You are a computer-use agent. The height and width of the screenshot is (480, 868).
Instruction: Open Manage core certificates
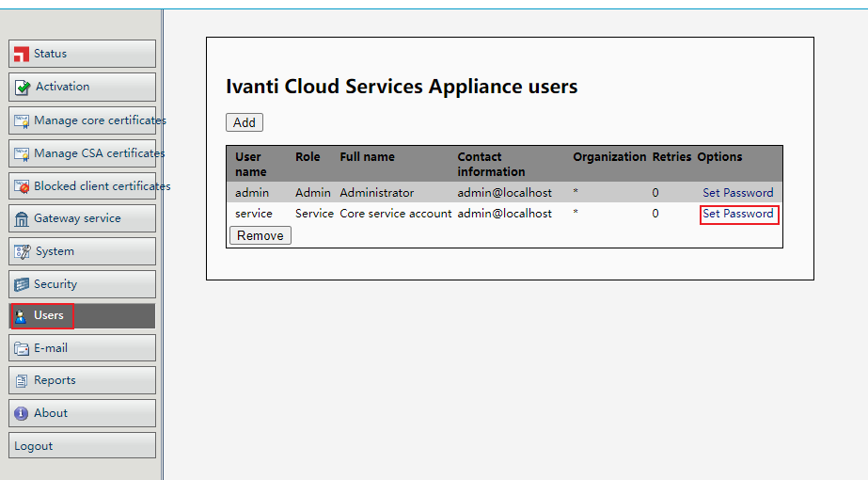(x=82, y=120)
